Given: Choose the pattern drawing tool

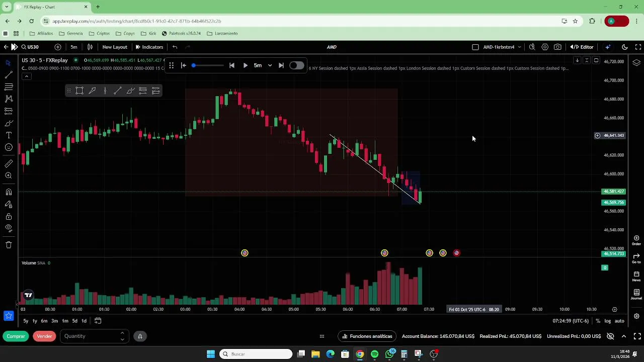Looking at the screenshot, I should click(9, 99).
